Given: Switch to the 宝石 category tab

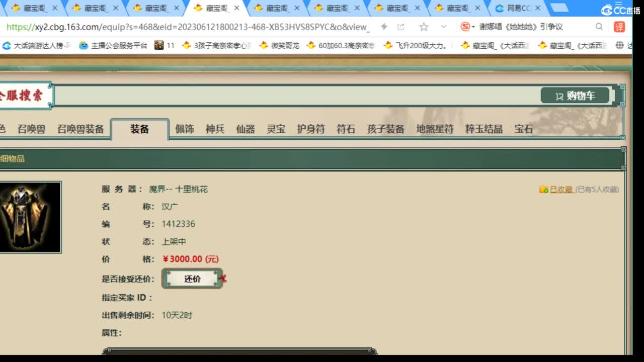Looking at the screenshot, I should (523, 129).
